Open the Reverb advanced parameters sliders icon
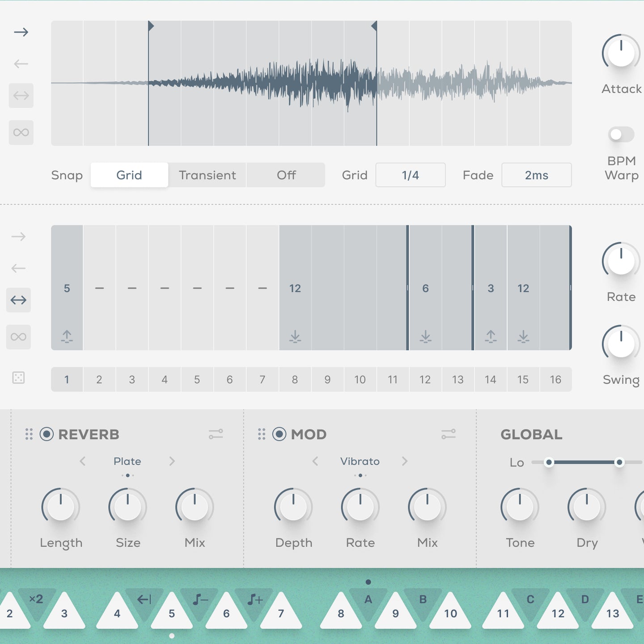Image resolution: width=644 pixels, height=644 pixels. point(216,434)
